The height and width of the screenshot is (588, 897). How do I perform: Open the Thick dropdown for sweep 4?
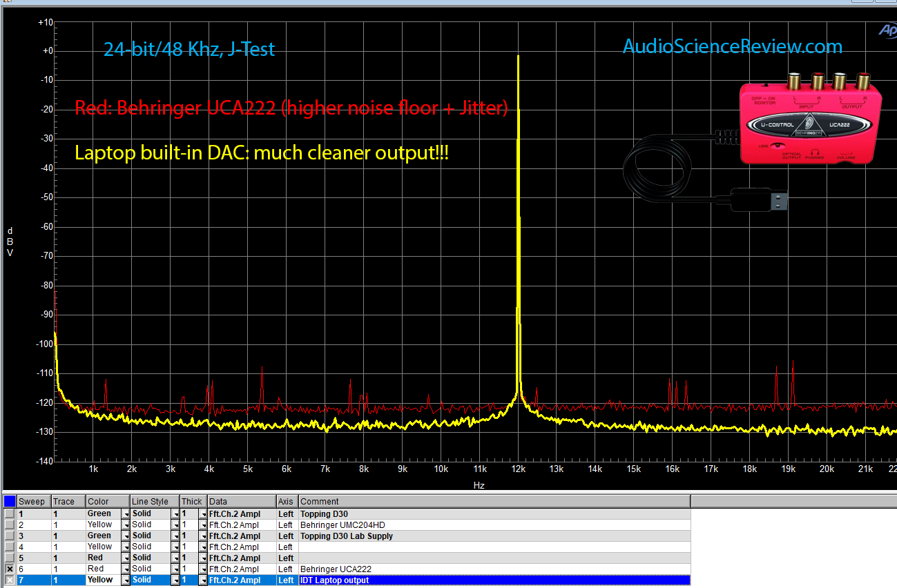[203, 547]
